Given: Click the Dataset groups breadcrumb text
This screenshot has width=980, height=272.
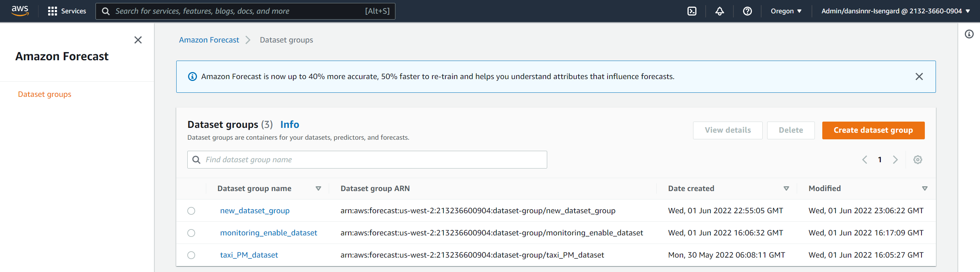Looking at the screenshot, I should click(286, 40).
